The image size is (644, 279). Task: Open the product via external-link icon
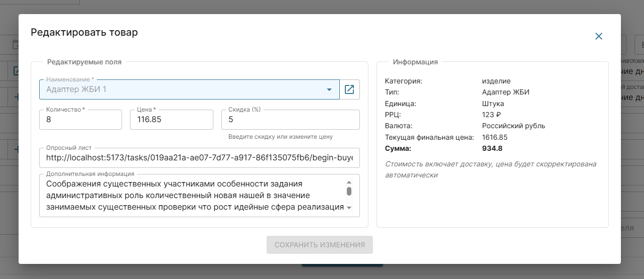point(349,89)
